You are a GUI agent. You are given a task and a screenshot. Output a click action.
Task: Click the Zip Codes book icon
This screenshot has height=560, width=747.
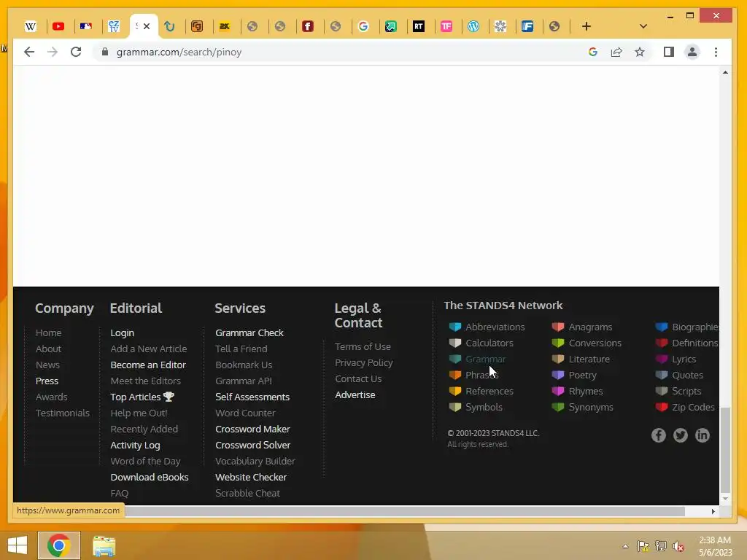coord(661,408)
